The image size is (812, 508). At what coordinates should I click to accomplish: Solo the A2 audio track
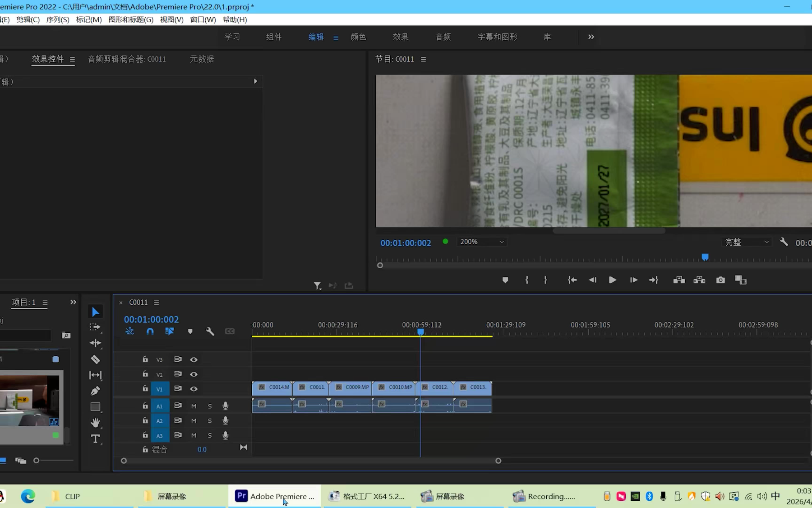tap(210, 421)
